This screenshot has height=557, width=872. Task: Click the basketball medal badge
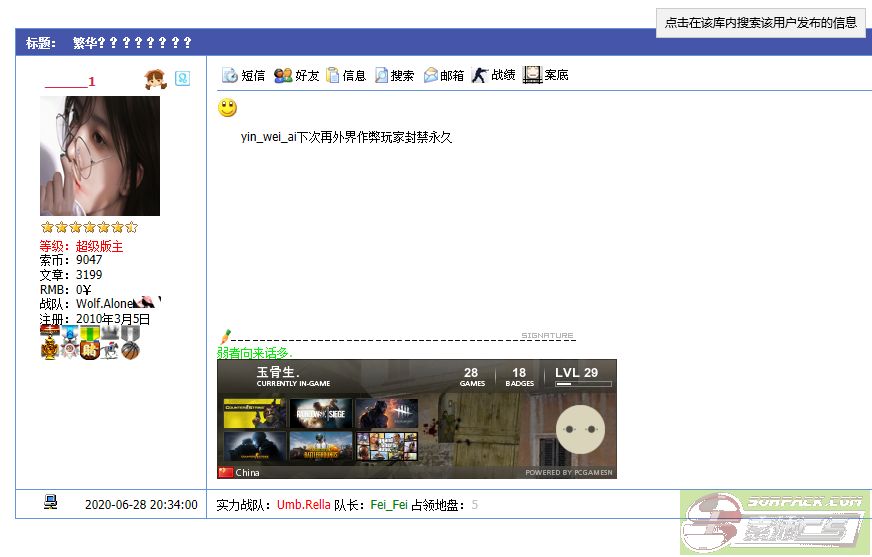(130, 350)
